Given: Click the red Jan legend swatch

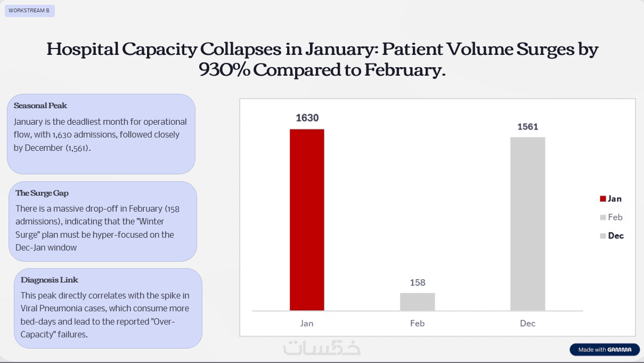Looking at the screenshot, I should pyautogui.click(x=602, y=199).
